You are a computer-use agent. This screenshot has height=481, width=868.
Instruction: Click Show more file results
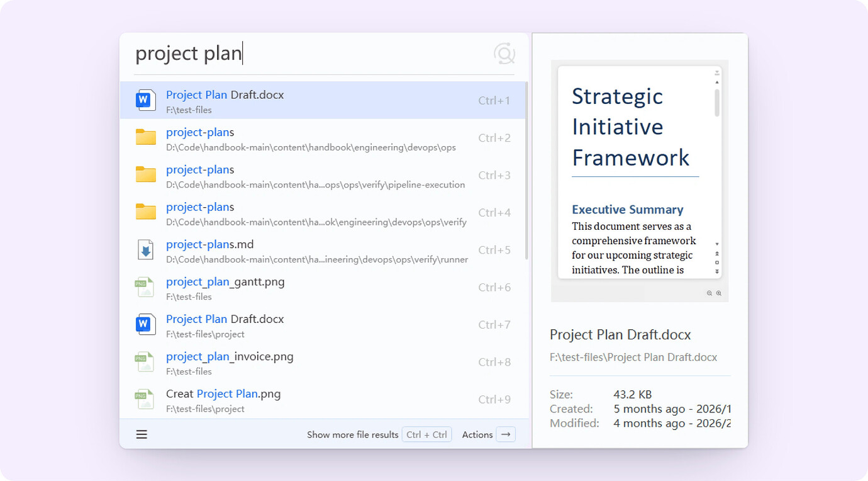(353, 434)
